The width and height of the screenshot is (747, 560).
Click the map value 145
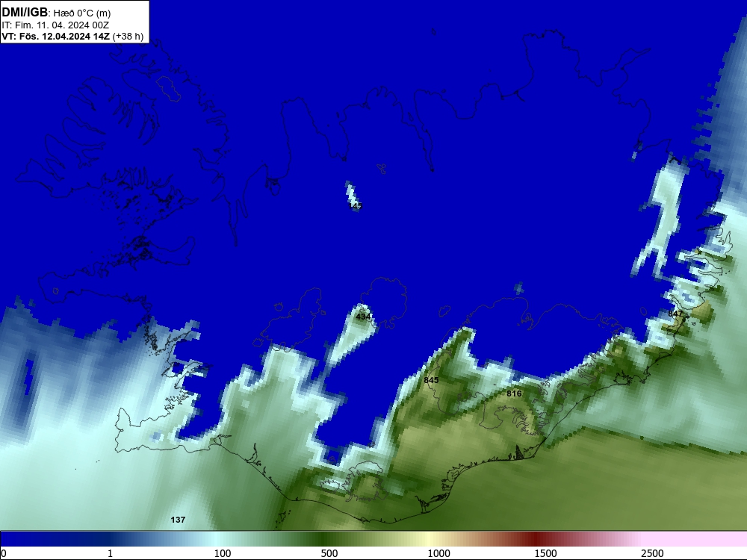click(356, 206)
